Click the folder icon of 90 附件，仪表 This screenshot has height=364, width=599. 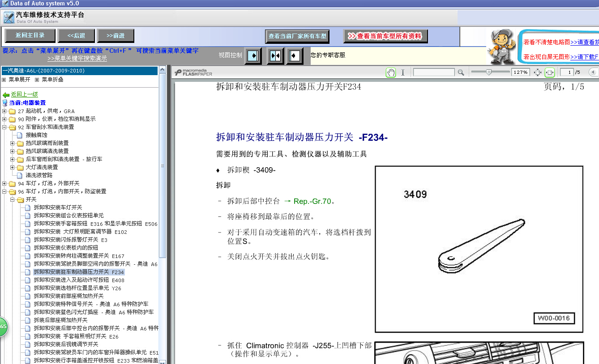(x=12, y=119)
